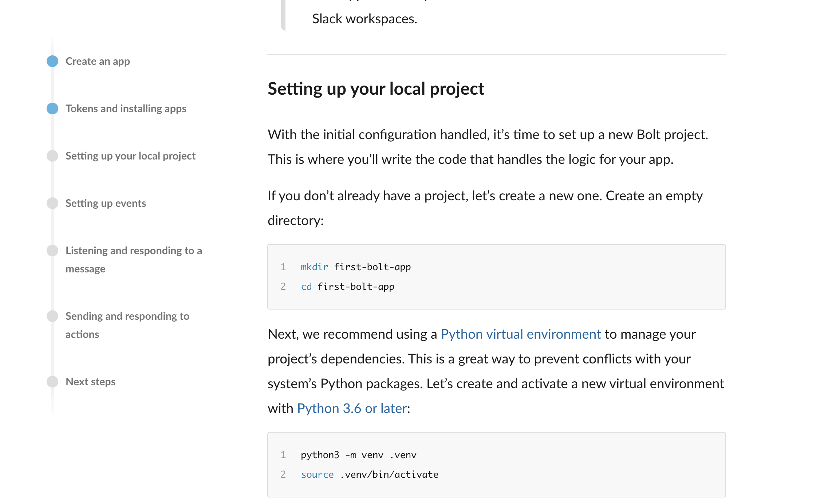This screenshot has height=504, width=828.
Task: Jump to Tokens and installing apps
Action: pos(126,109)
